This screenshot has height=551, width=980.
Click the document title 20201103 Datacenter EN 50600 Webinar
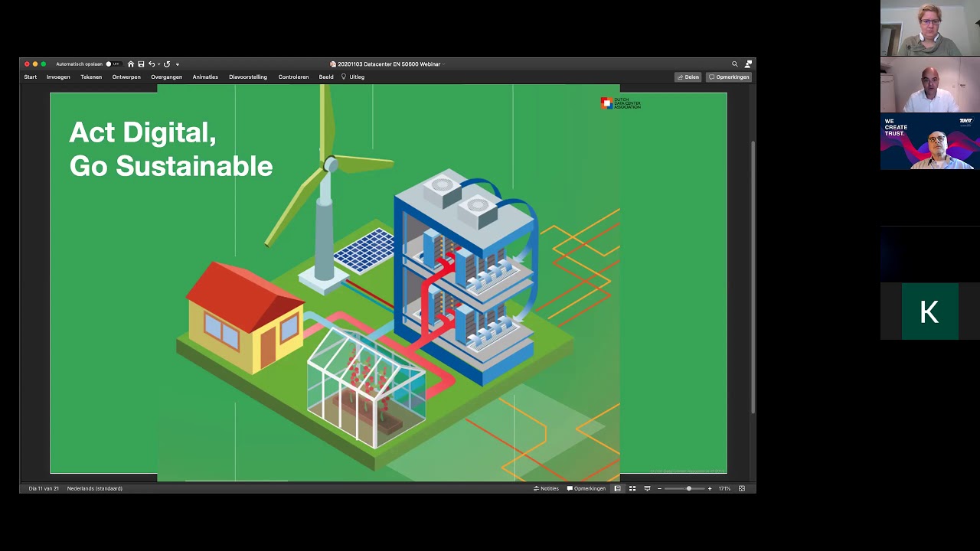(389, 64)
